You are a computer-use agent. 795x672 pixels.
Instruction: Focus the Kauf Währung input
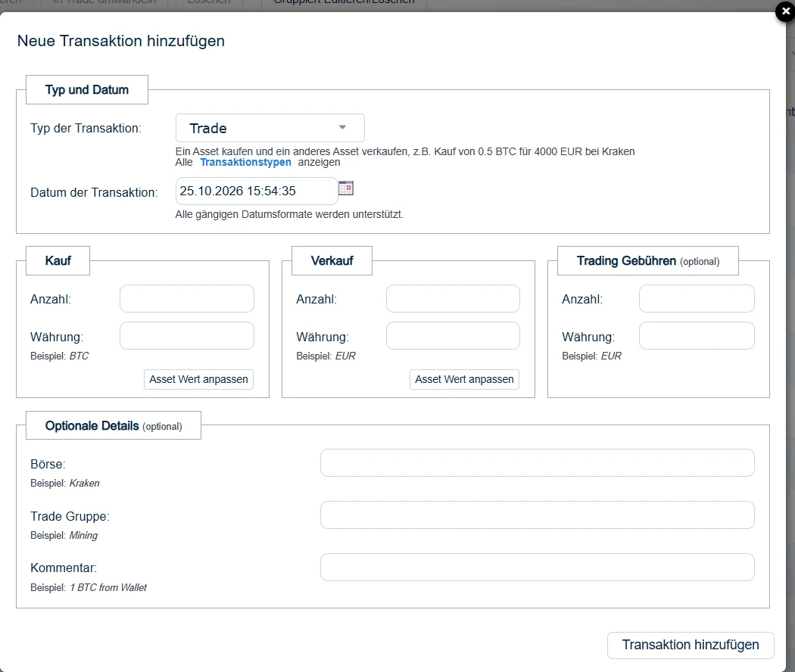coord(186,335)
